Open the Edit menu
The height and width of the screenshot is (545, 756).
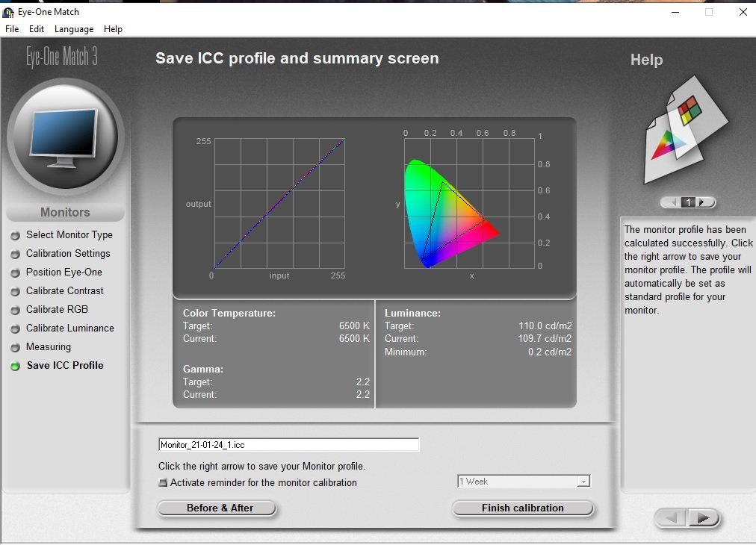[36, 29]
